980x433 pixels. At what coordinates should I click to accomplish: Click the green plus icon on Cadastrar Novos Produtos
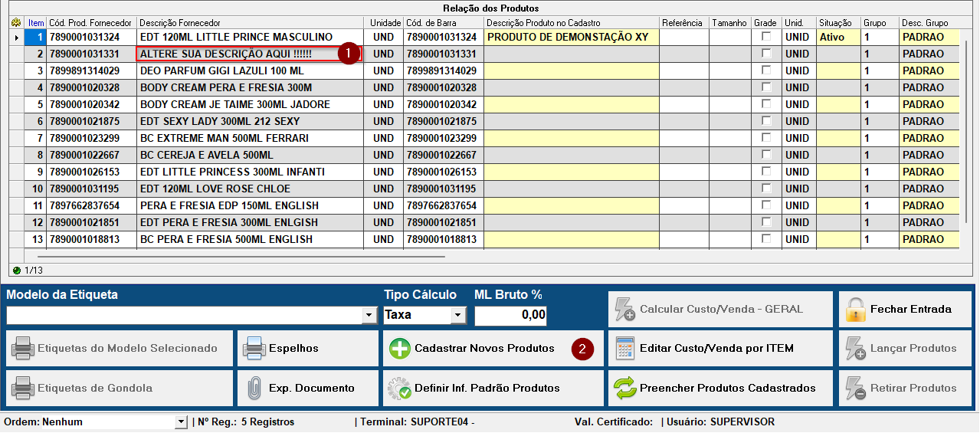tap(400, 349)
